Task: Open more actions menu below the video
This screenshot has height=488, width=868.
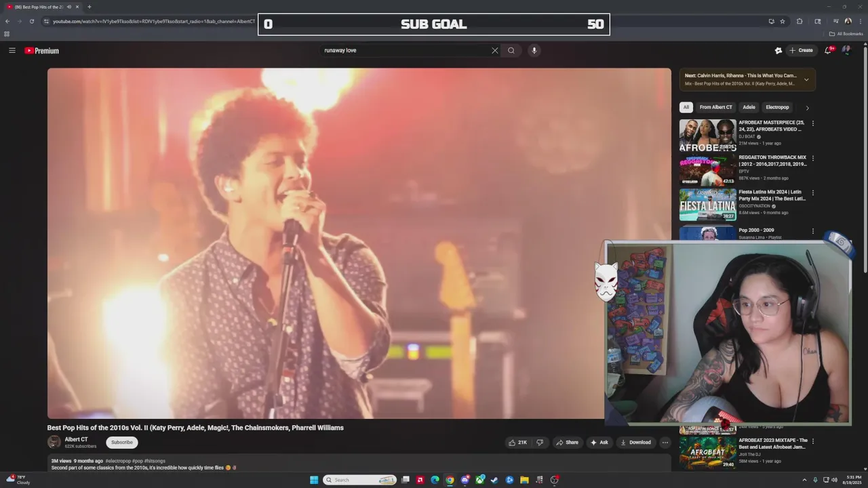Action: [x=665, y=443]
